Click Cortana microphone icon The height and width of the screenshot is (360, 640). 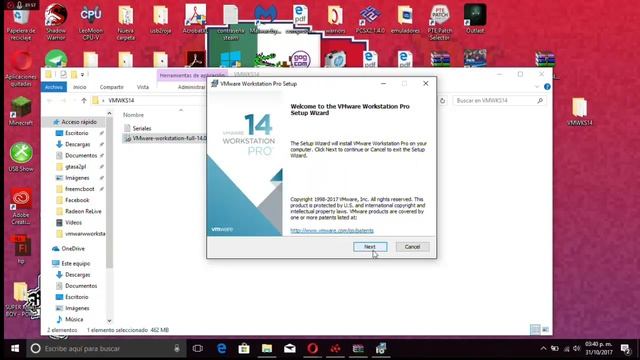coord(177,349)
